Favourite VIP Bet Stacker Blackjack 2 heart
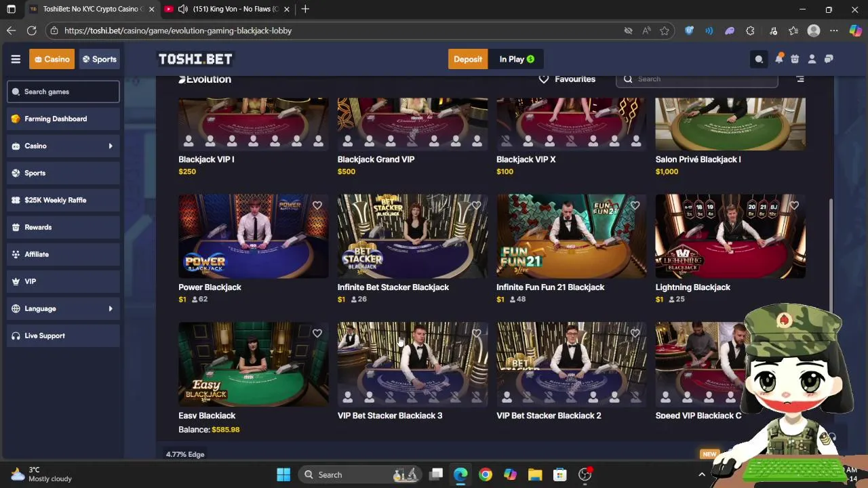This screenshot has height=488, width=868. click(635, 333)
